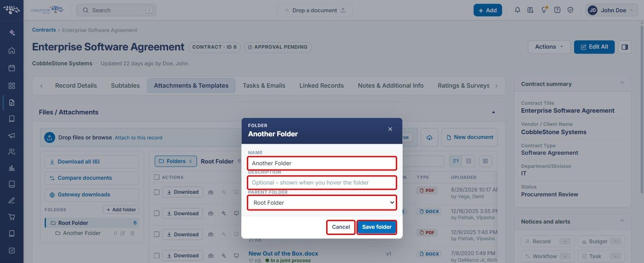The image size is (644, 263).
Task: Open the AI sparkle icon in sidebar
Action: (12, 33)
